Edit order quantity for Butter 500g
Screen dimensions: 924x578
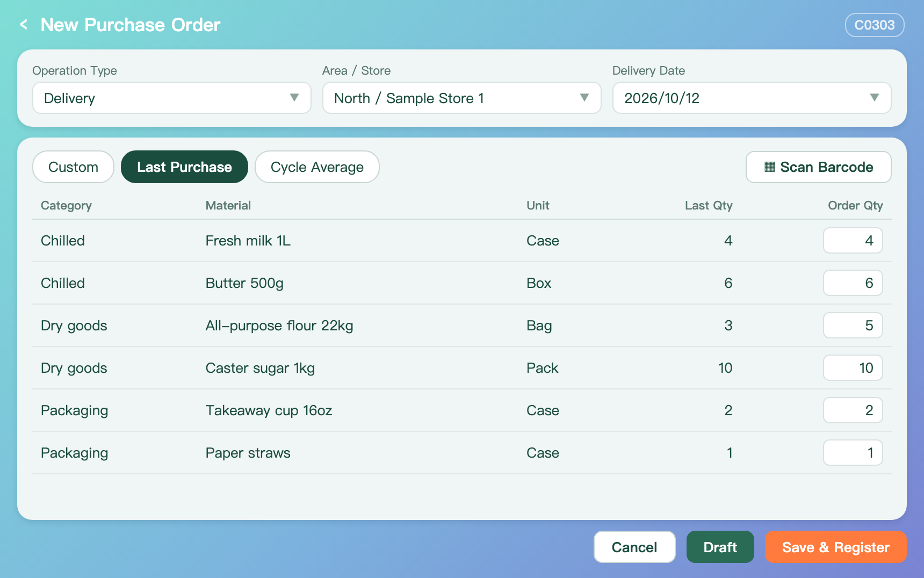point(853,283)
